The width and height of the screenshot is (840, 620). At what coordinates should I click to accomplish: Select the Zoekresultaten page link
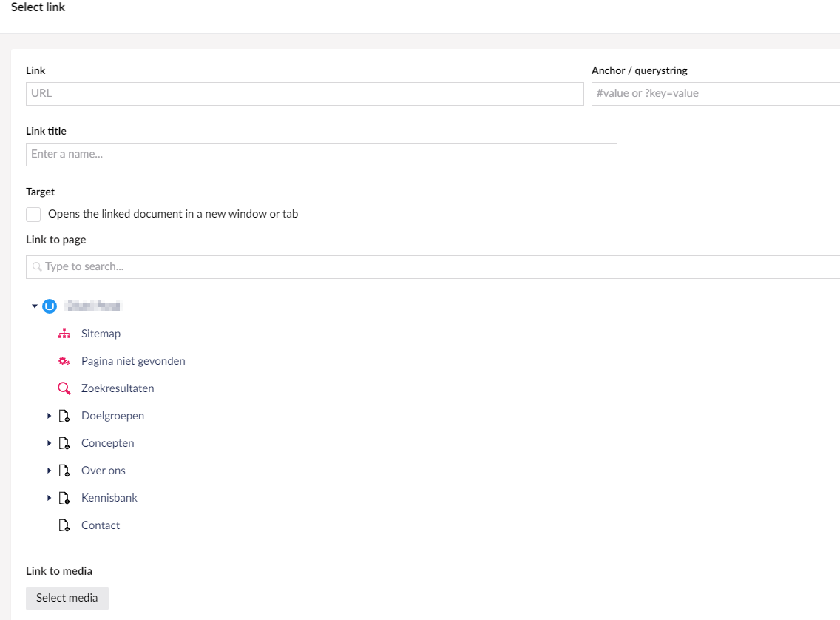118,388
